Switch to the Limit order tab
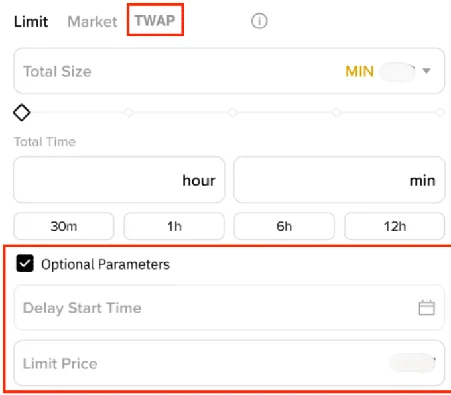451x395 pixels. coord(31,22)
